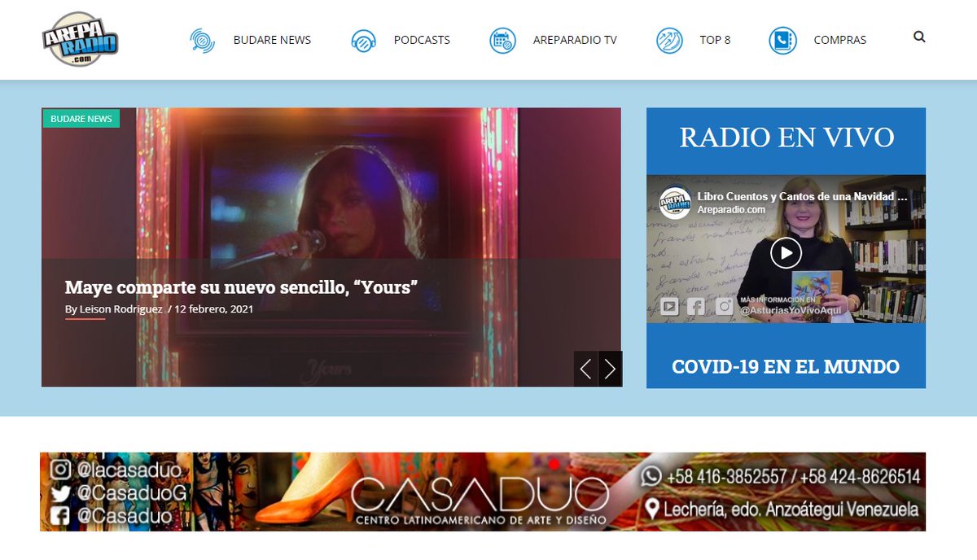The image size is (977, 560).
Task: Click the Podcasts headphones icon
Action: 363,40
